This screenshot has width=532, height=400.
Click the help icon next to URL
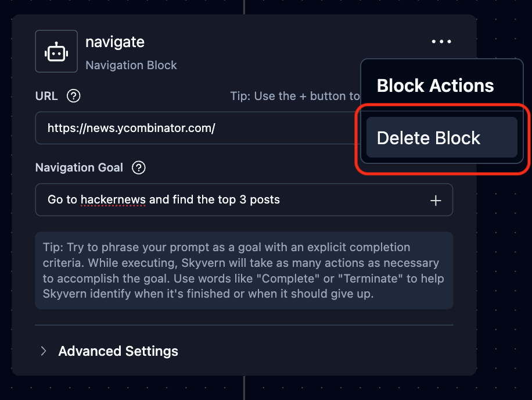point(73,96)
